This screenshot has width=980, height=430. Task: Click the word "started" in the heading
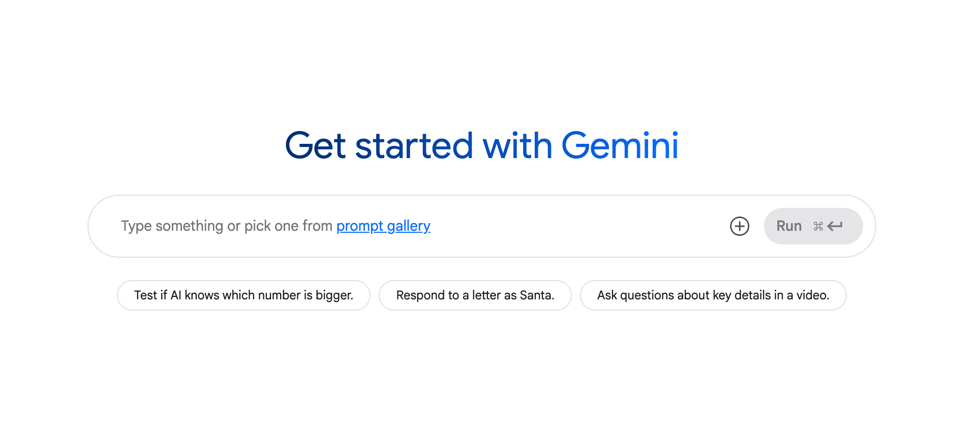click(414, 146)
